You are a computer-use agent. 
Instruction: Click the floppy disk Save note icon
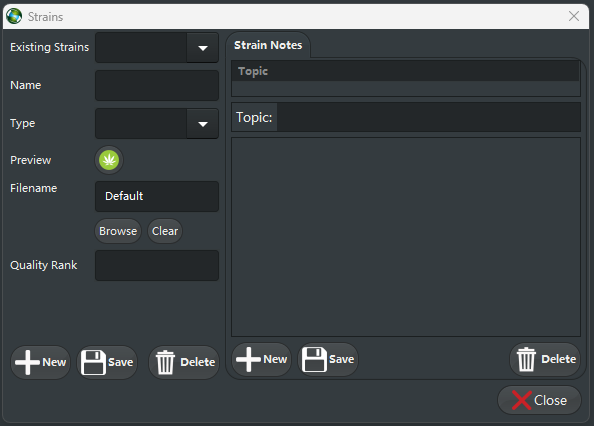click(314, 359)
